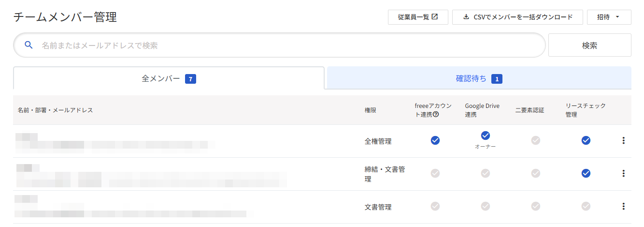This screenshot has width=644, height=227.
Task: Click grey 二要素認証 check in 全権管理 row
Action: click(x=536, y=140)
